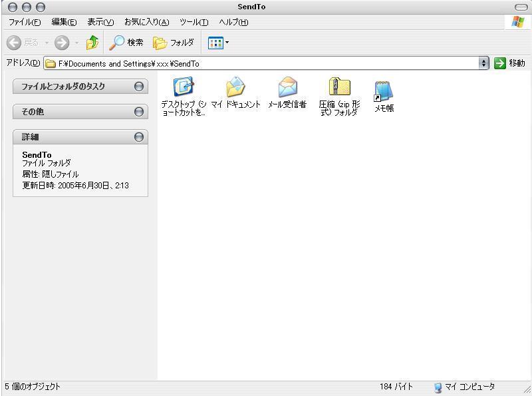Click the Windows flag logo

click(518, 22)
